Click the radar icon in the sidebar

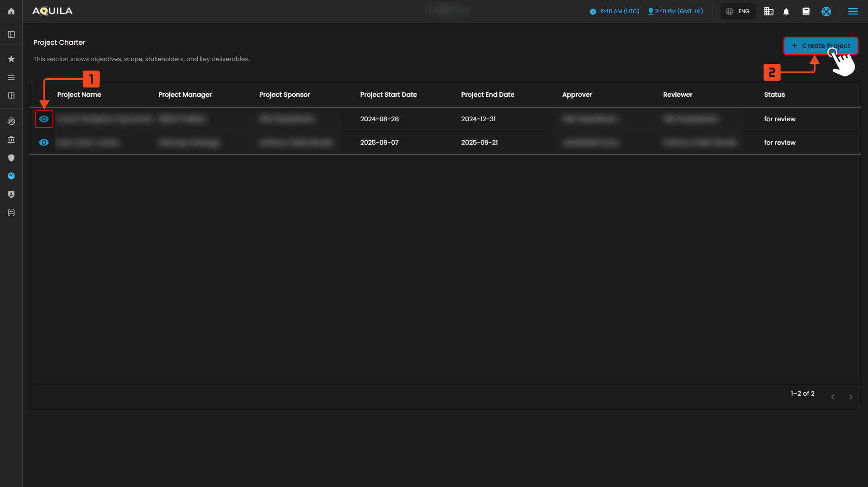tap(11, 121)
